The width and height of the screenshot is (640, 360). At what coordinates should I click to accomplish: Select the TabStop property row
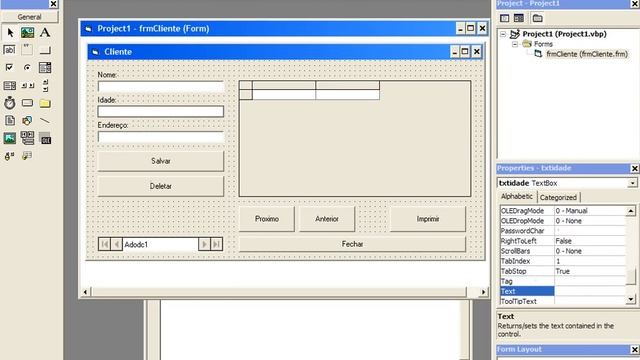[563, 271]
